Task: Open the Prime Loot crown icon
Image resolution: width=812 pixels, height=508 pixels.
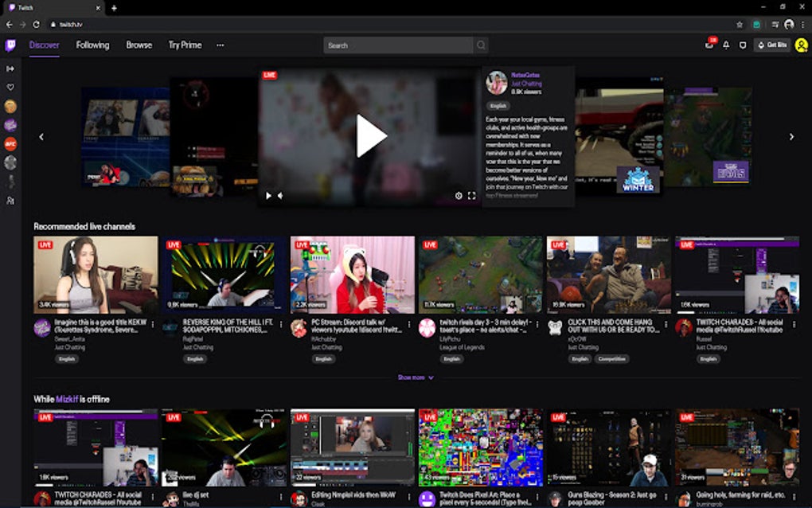Action: point(743,45)
